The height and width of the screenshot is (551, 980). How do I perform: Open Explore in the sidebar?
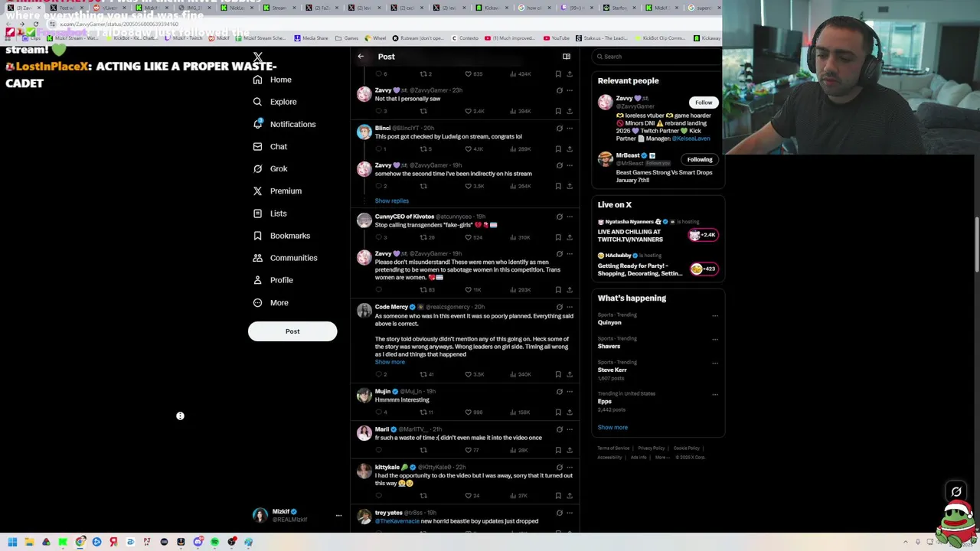275,102
